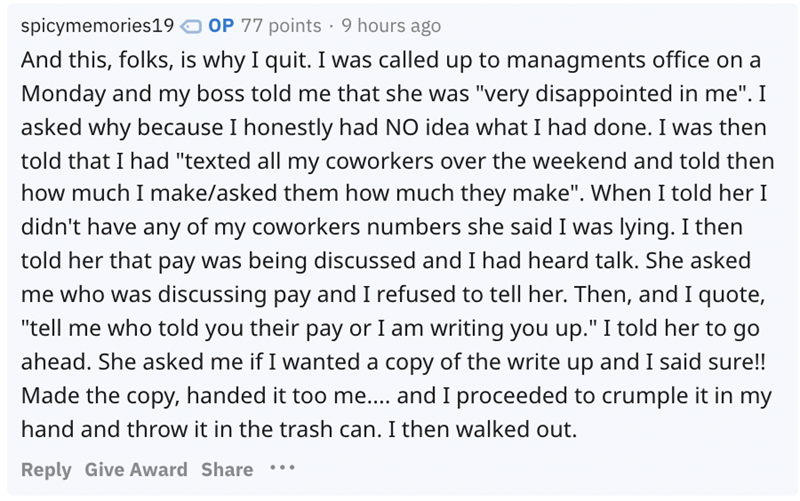Click Give Award on the comment

136,469
